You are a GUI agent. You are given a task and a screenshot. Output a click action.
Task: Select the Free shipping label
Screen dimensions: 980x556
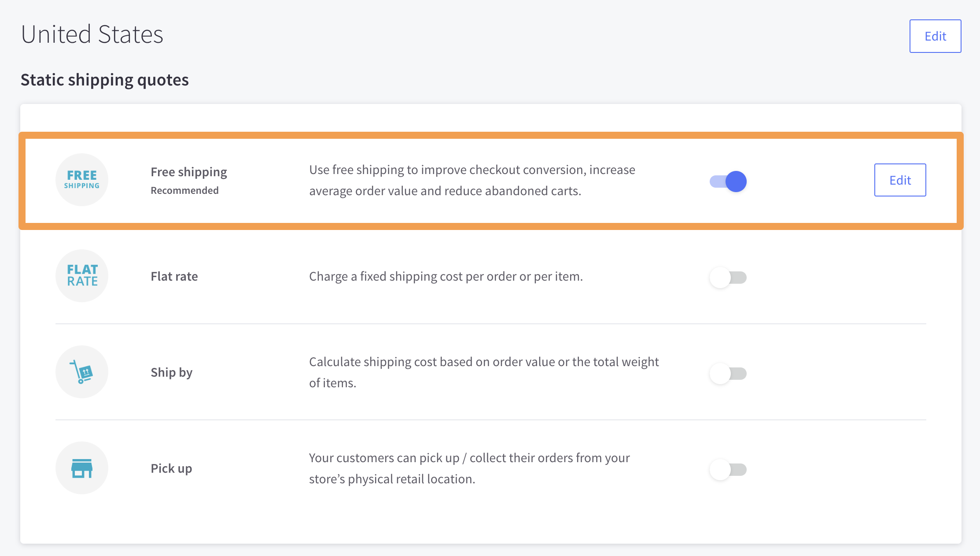[x=189, y=172]
